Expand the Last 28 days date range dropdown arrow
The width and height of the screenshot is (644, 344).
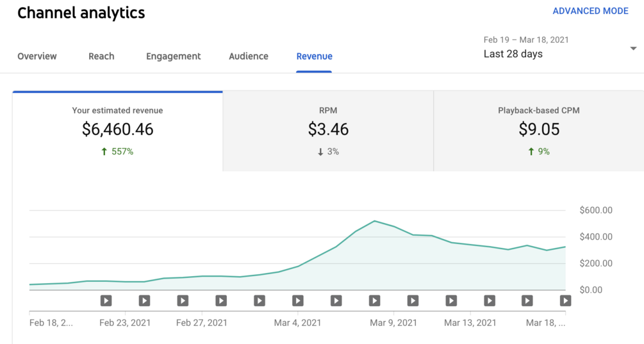[x=633, y=49]
